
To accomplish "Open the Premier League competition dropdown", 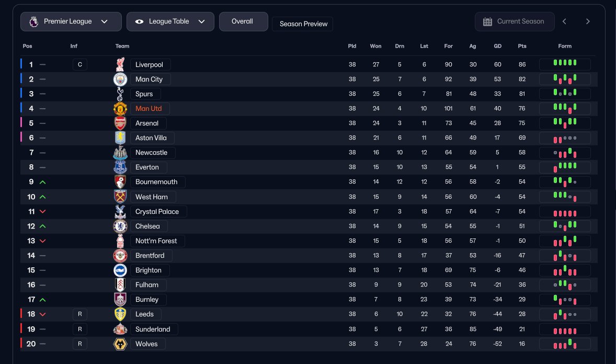I will 71,21.
